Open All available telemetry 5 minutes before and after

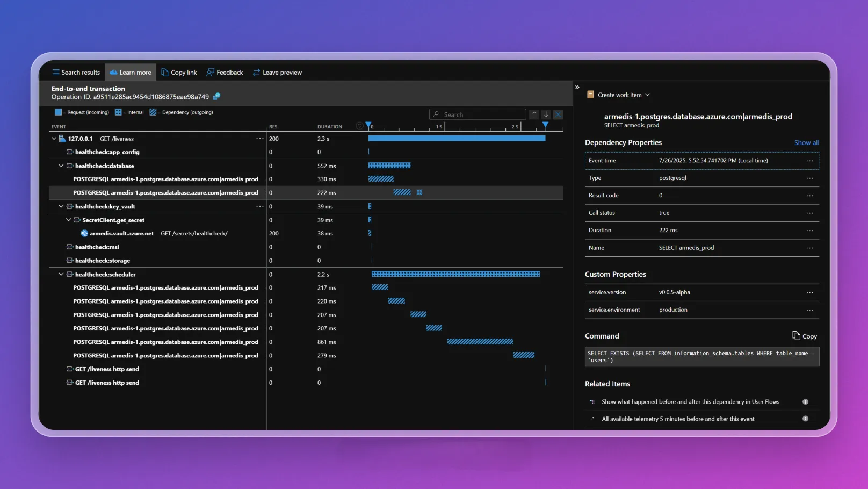tap(678, 419)
